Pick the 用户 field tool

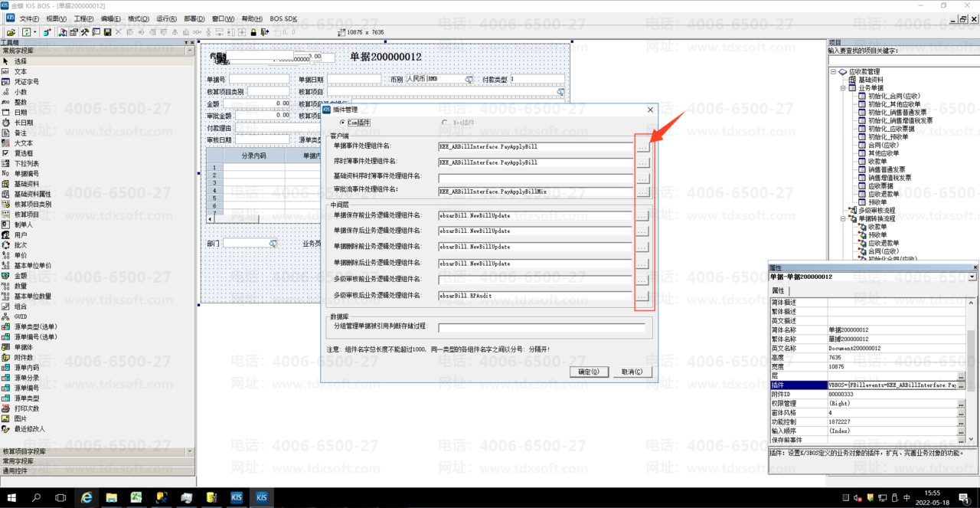tap(20, 235)
